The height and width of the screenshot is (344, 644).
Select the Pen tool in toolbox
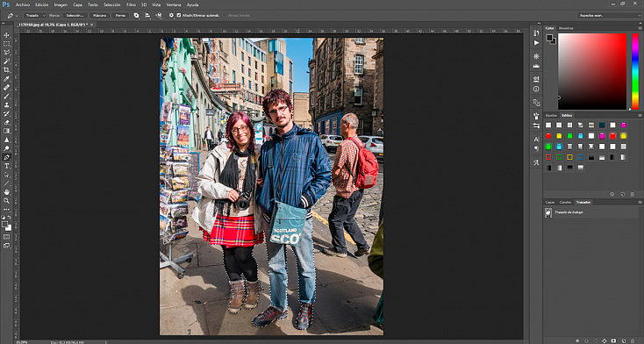click(6, 157)
